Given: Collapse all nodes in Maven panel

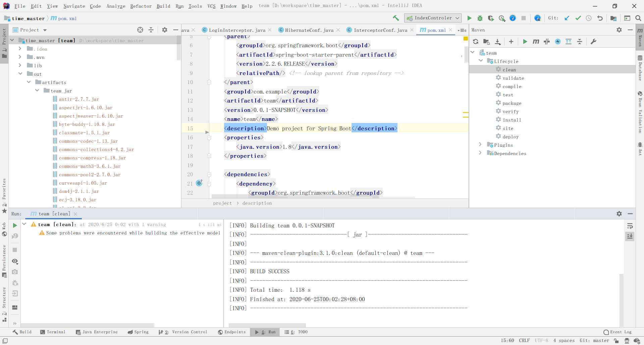Looking at the screenshot, I should (580, 42).
